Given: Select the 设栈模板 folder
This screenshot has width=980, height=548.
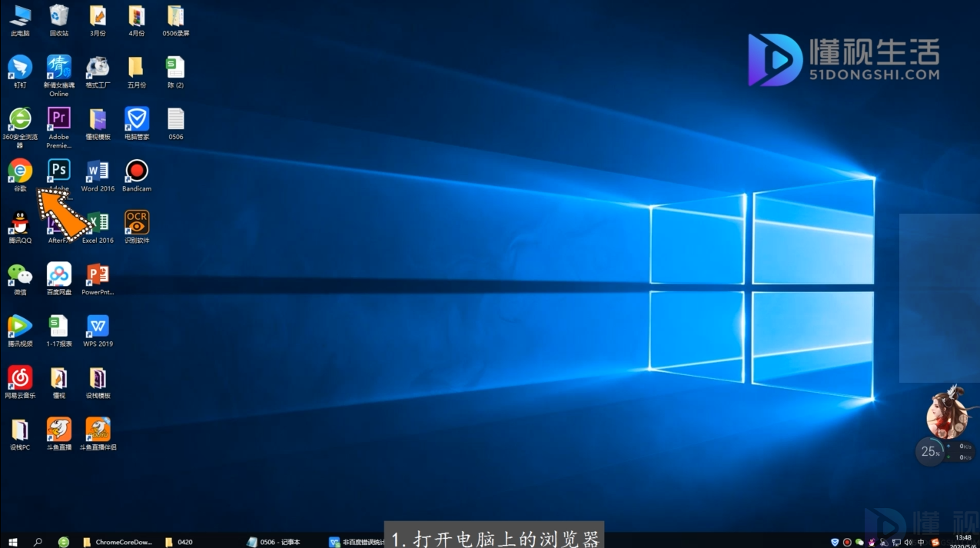Looking at the screenshot, I should pos(98,382).
